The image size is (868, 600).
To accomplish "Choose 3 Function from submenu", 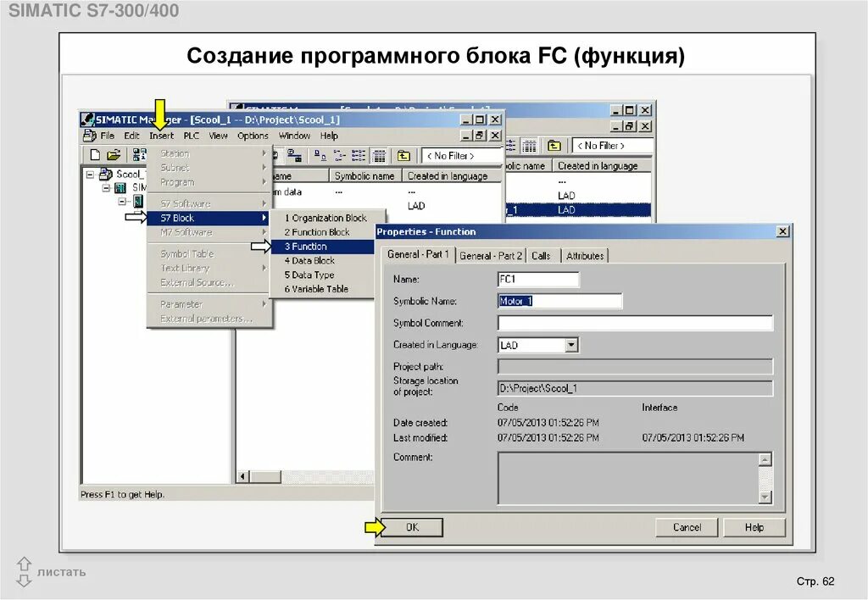I will [x=323, y=247].
